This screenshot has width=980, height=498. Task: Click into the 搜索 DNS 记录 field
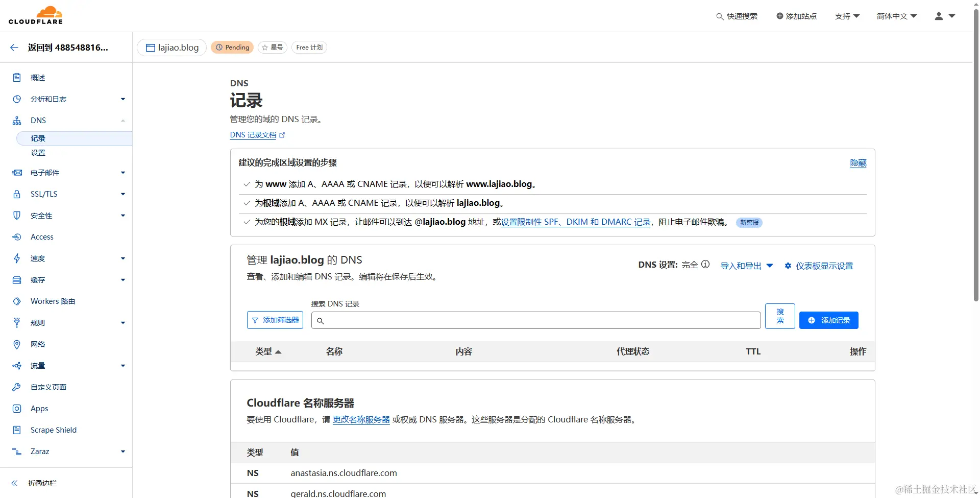click(x=536, y=320)
